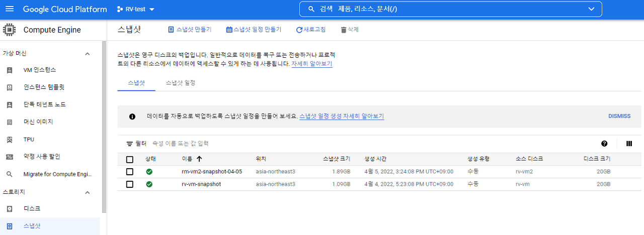This screenshot has width=644, height=235.
Task: Expand the search bar dropdown chevron
Action: [591, 9]
